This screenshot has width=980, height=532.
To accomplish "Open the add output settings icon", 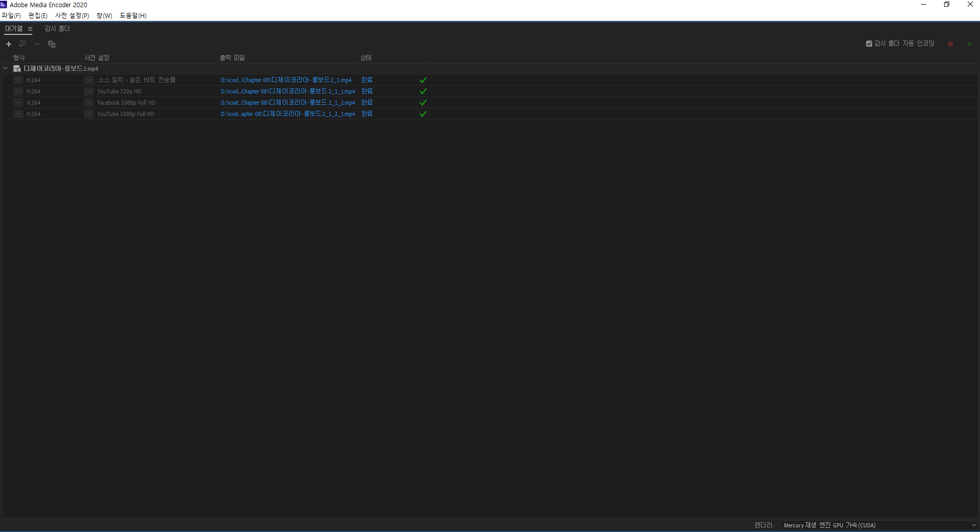I will (23, 44).
